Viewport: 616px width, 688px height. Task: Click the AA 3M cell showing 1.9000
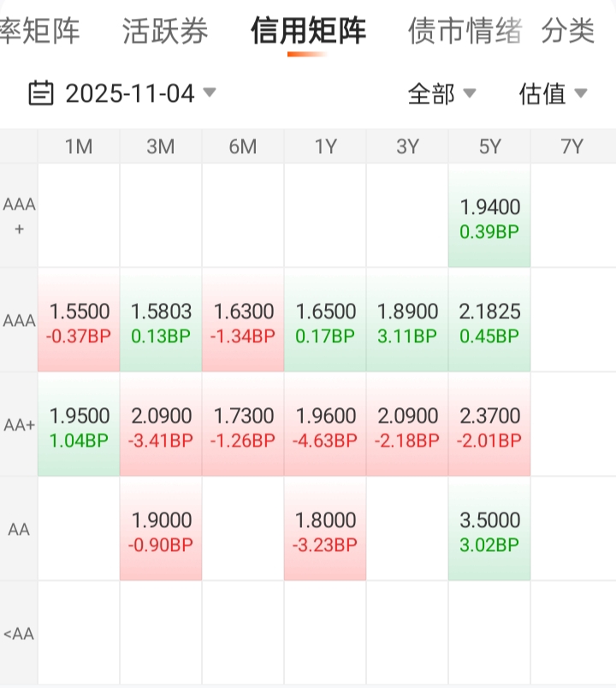pos(161,531)
